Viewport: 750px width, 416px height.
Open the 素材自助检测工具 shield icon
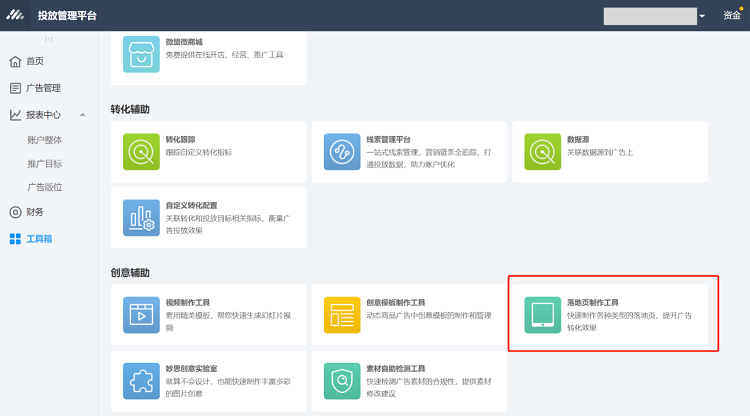342,381
